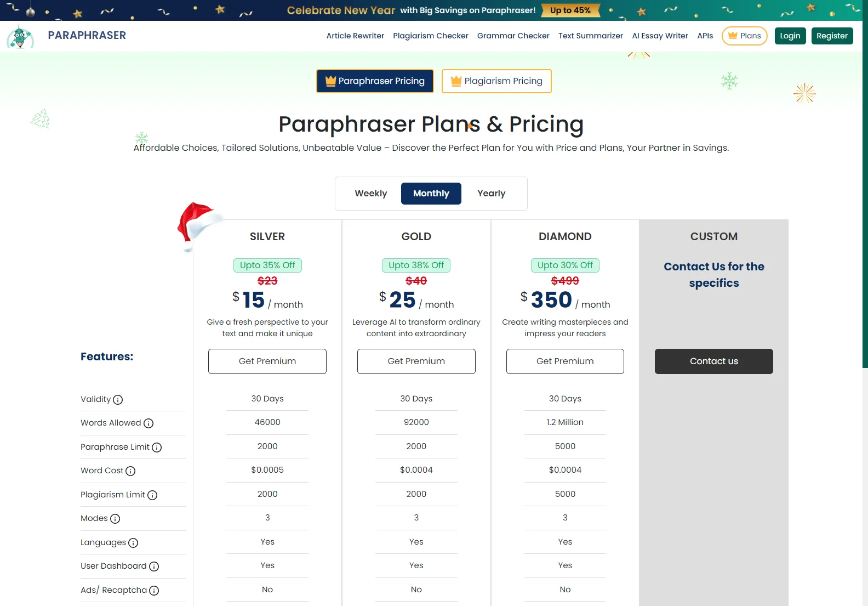Switch to Weekly billing
Screen dimensions: 868x606
tap(371, 194)
